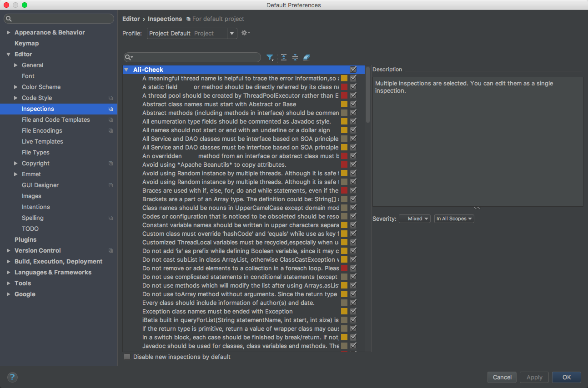Screen dimensions: 588x388
Task: Open the Profile dropdown Project Default
Action: click(x=191, y=33)
